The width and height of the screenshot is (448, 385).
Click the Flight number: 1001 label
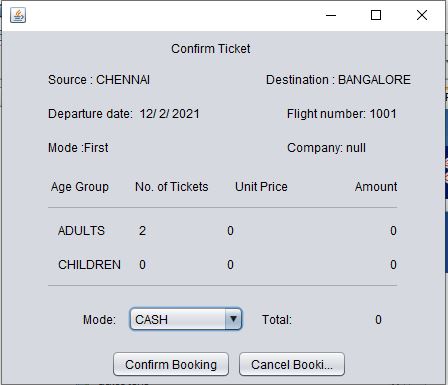tap(342, 114)
